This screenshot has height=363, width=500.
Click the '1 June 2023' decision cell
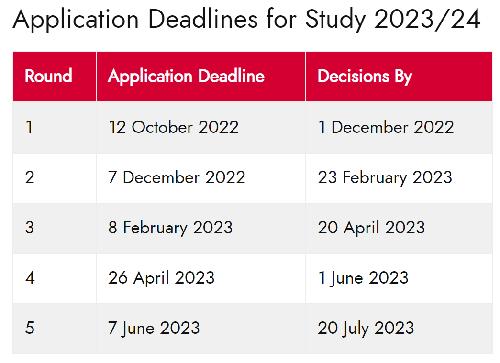click(399, 278)
